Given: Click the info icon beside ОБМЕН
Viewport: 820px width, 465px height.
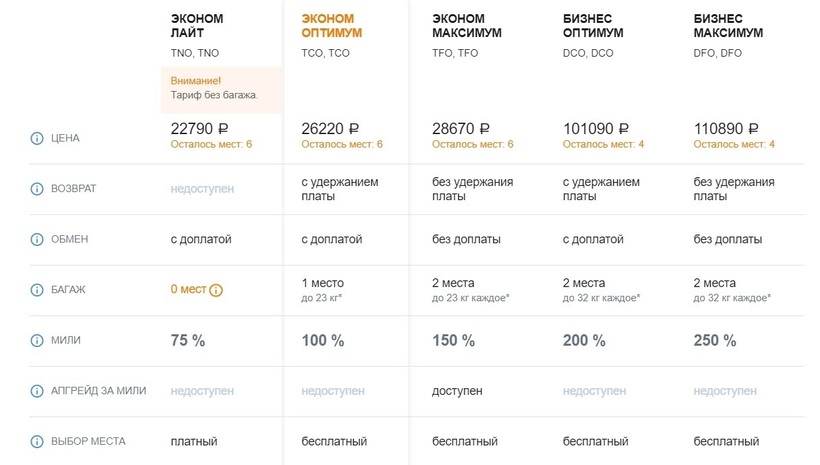Looking at the screenshot, I should [x=37, y=239].
